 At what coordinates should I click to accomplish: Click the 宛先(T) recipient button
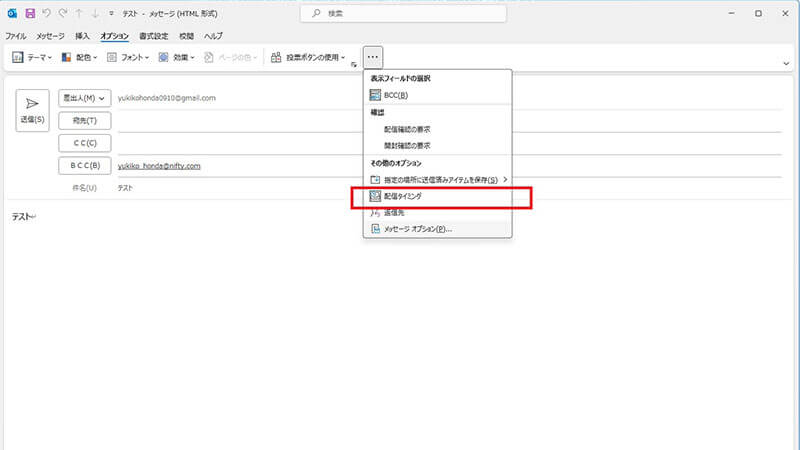tap(85, 121)
